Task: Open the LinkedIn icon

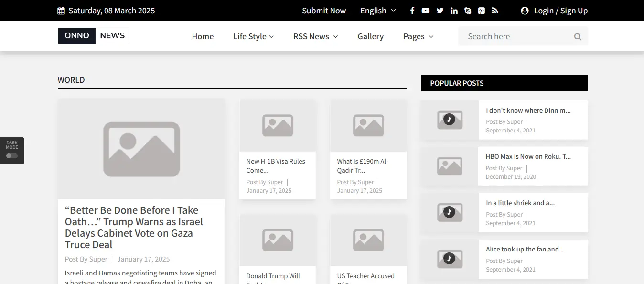Action: (x=454, y=11)
